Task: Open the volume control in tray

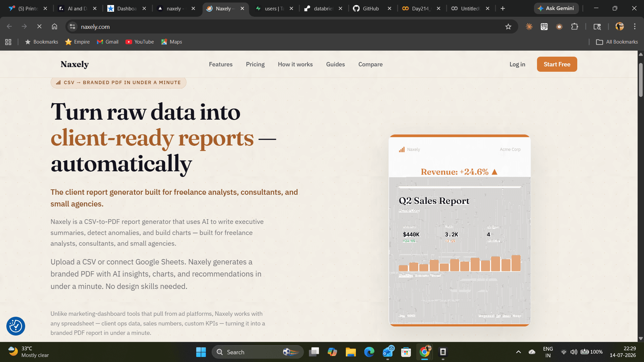Action: [x=574, y=352]
